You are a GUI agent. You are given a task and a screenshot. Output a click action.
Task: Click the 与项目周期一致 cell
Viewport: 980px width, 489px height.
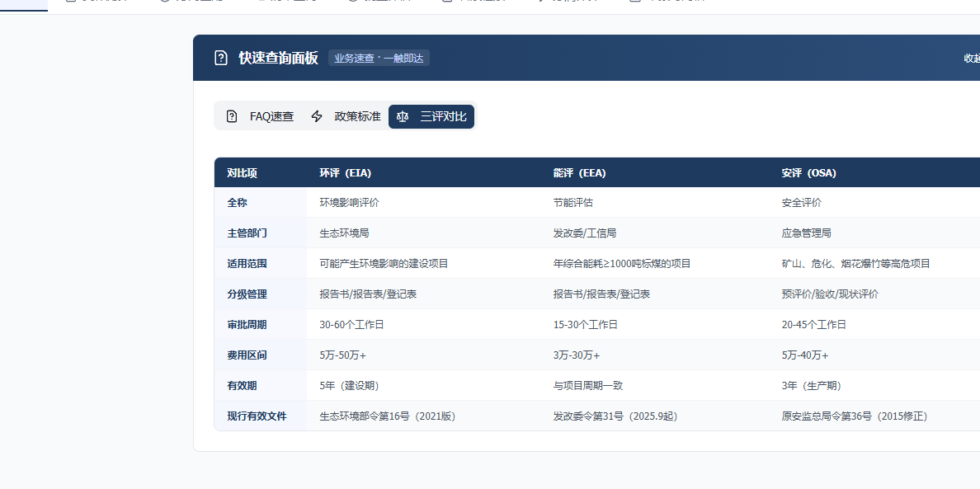[x=588, y=385]
